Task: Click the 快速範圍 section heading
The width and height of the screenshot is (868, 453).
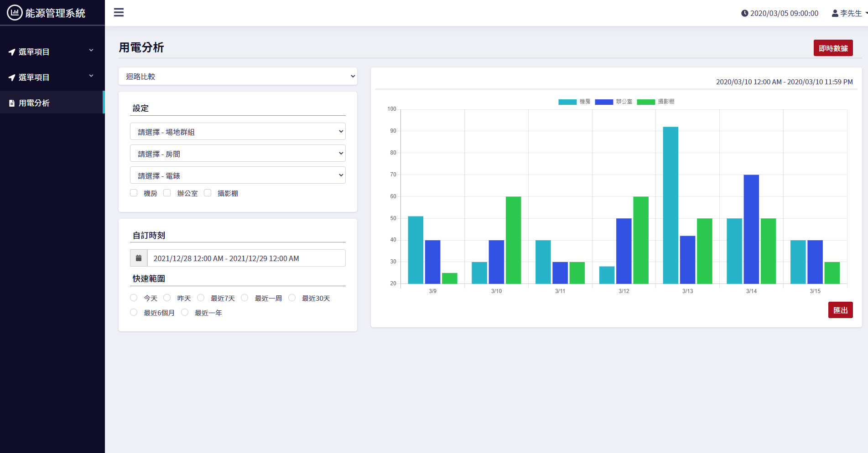Action: point(149,278)
